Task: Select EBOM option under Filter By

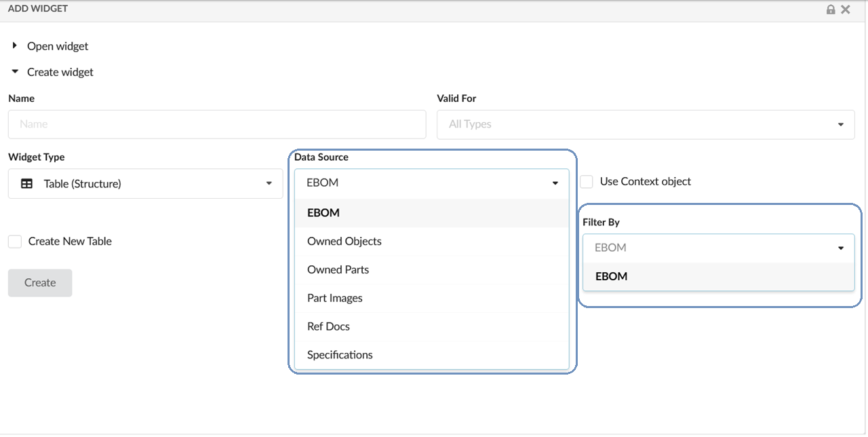Action: coord(611,277)
